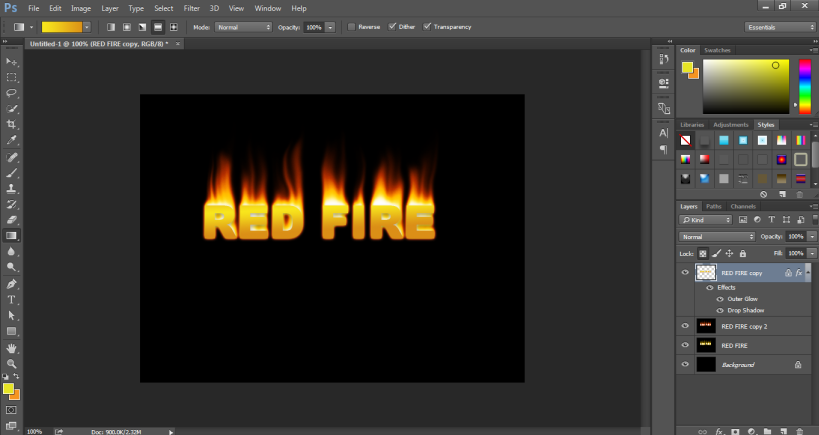Screen dimensions: 819x435
Task: Select the Eyedropper tool
Action: point(11,140)
